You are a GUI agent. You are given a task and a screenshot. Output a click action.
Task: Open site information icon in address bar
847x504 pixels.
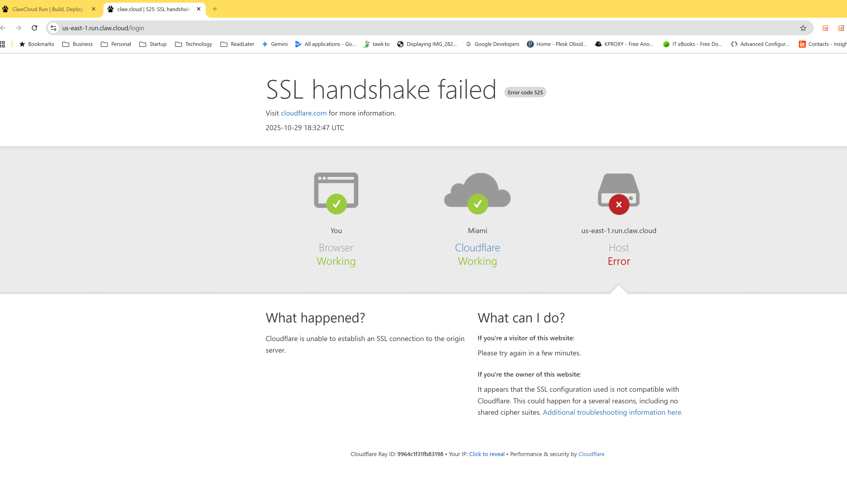[x=53, y=28]
